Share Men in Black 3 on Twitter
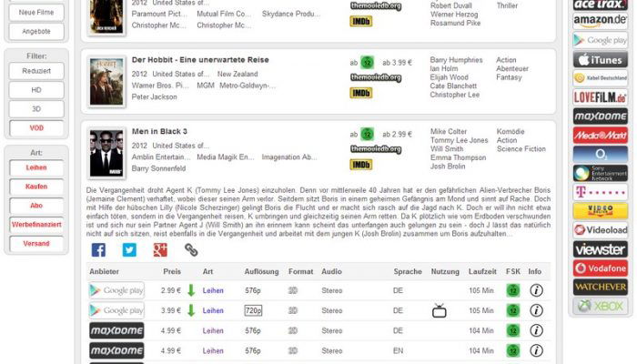The image size is (637, 364). pyautogui.click(x=129, y=250)
